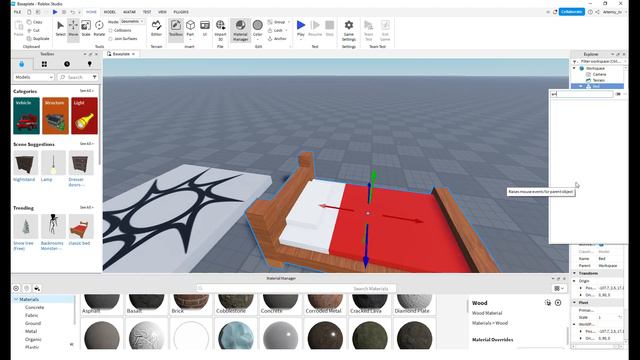Open the Color picker ribbon button
The width and height of the screenshot is (640, 360).
tap(258, 29)
